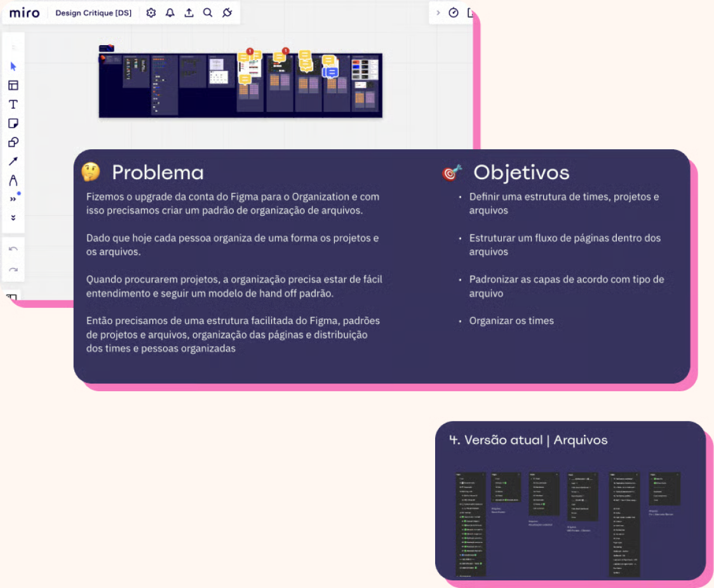Open the Templates tool
This screenshot has width=714, height=588.
click(13, 86)
